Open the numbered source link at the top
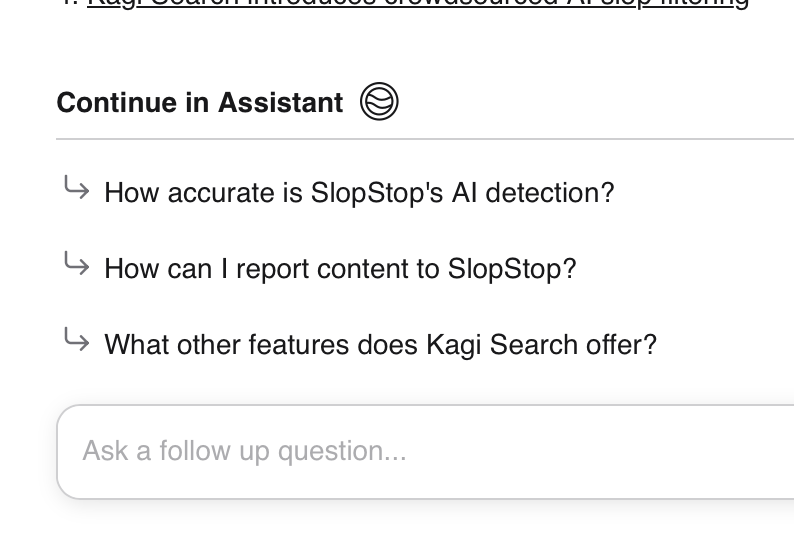 pyautogui.click(x=418, y=3)
